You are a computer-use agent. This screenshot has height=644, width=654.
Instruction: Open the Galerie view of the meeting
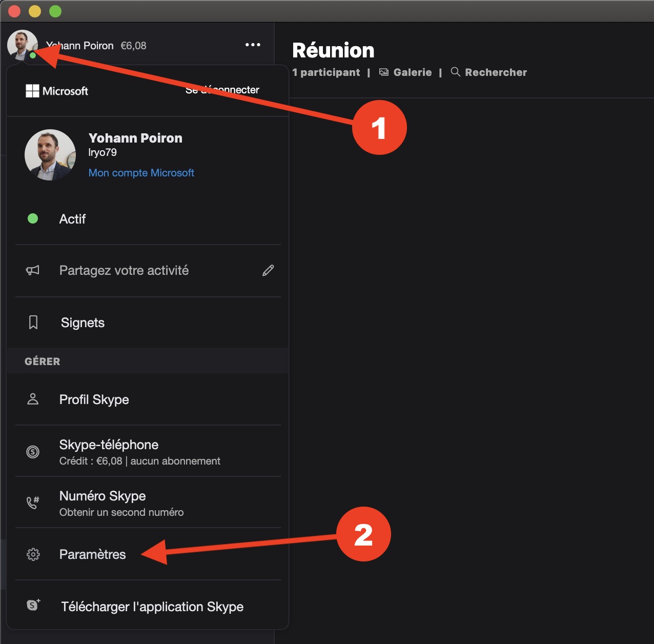tap(406, 72)
